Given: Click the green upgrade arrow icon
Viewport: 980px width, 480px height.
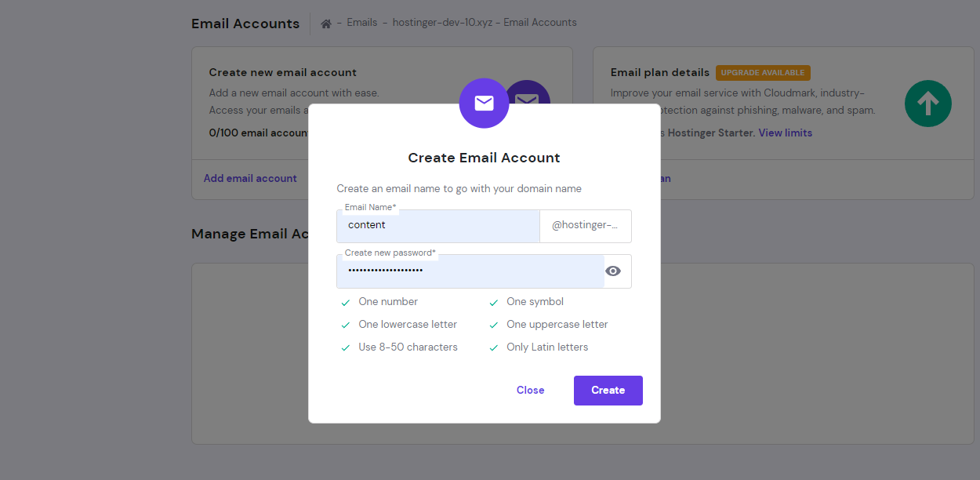Looking at the screenshot, I should click(x=927, y=103).
